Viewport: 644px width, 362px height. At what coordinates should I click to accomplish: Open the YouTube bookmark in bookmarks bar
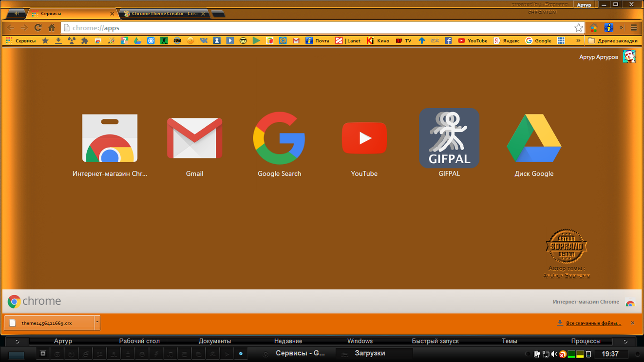point(473,41)
